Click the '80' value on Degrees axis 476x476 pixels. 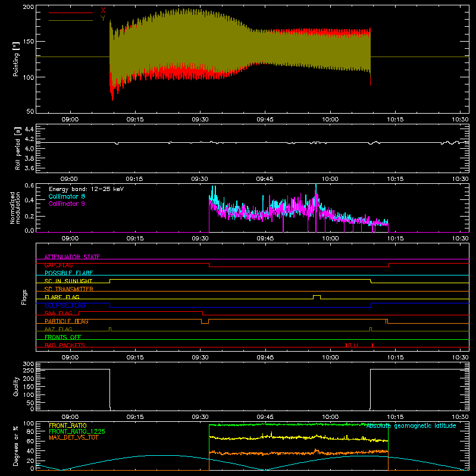(x=30, y=431)
